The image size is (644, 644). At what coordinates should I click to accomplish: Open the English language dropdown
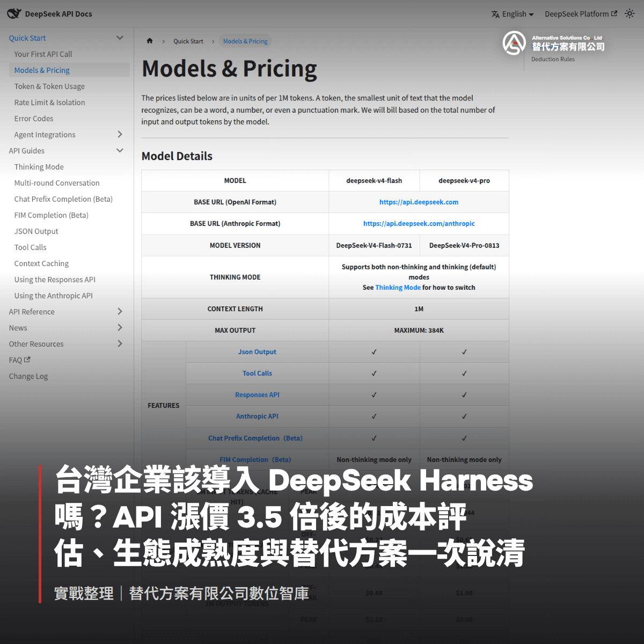[x=517, y=14]
